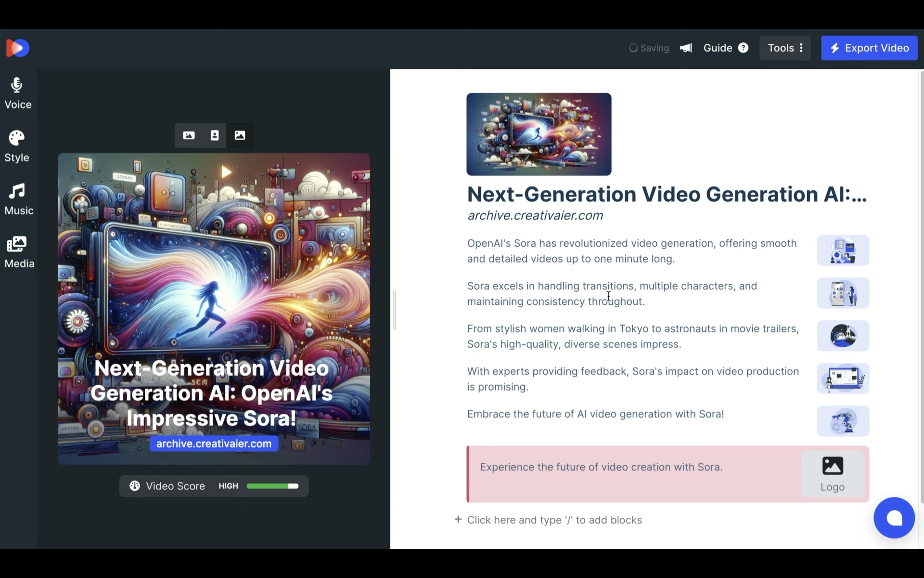Click the text 'Embrace the future of AI video generation'

(570, 414)
